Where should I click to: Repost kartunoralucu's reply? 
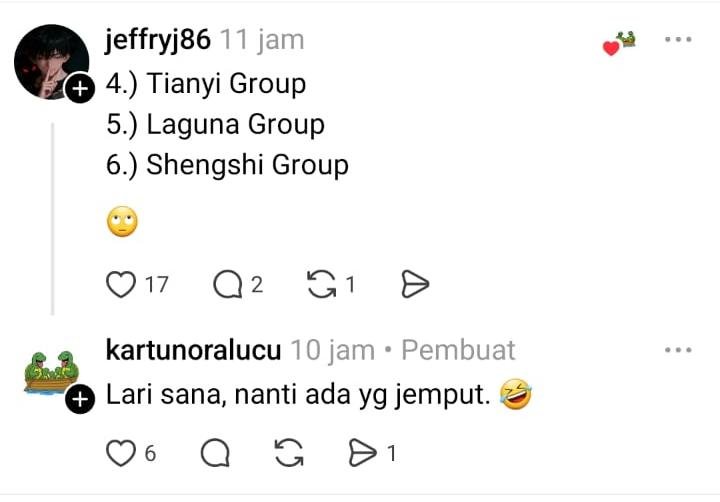point(289,453)
